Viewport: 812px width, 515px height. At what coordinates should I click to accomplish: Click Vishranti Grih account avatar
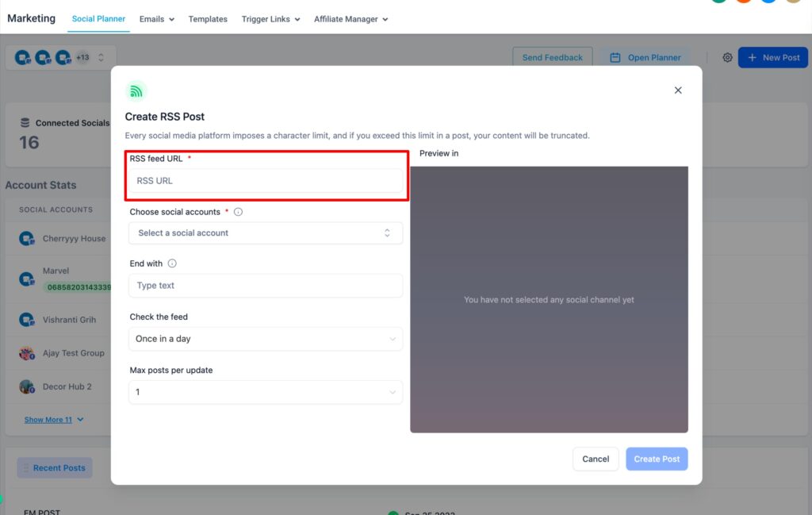click(x=26, y=320)
